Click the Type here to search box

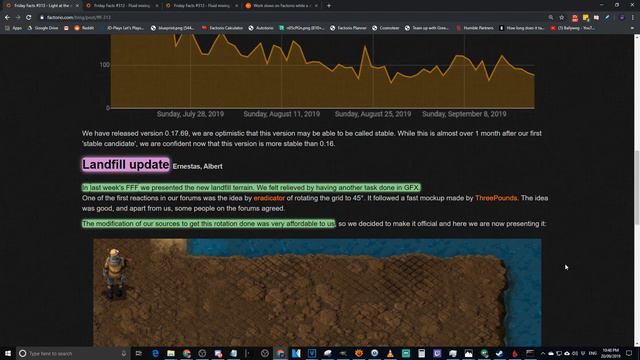(73, 353)
